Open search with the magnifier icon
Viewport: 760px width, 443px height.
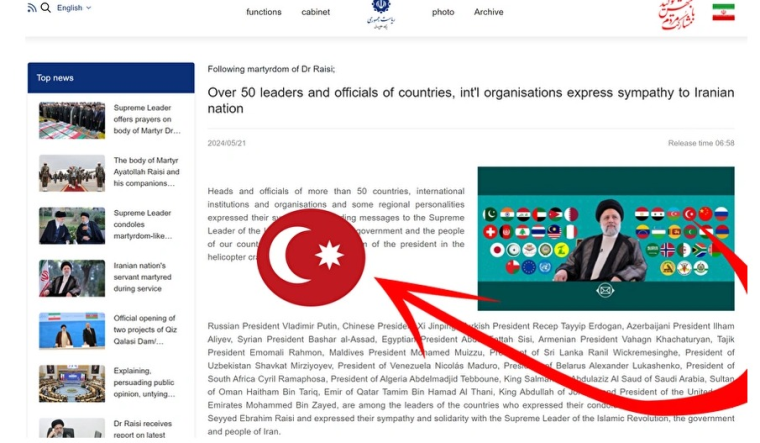coord(46,8)
